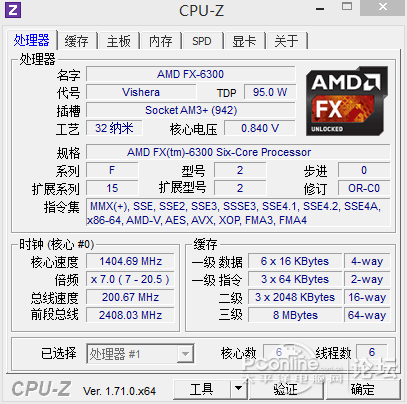
Task: Go to the 关于 tab
Action: (286, 41)
